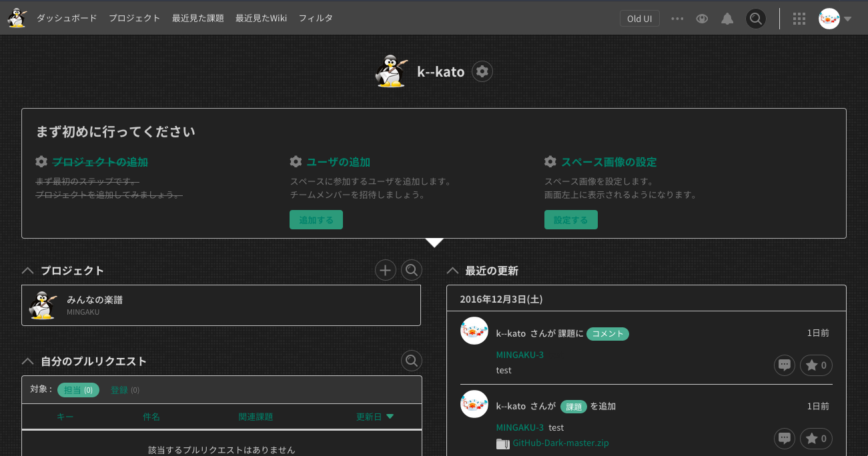The height and width of the screenshot is (456, 868).
Task: Open comment icon on the 課題を追加 update
Action: pyautogui.click(x=785, y=438)
